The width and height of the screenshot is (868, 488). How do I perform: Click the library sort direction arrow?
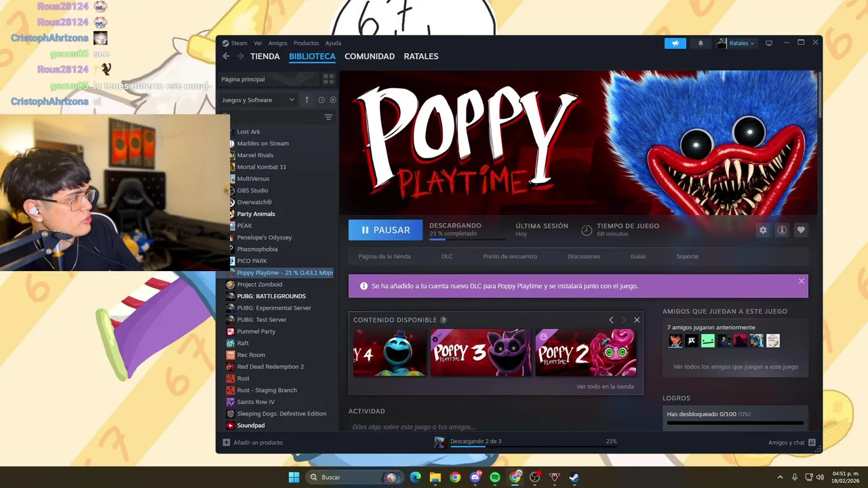coord(307,100)
